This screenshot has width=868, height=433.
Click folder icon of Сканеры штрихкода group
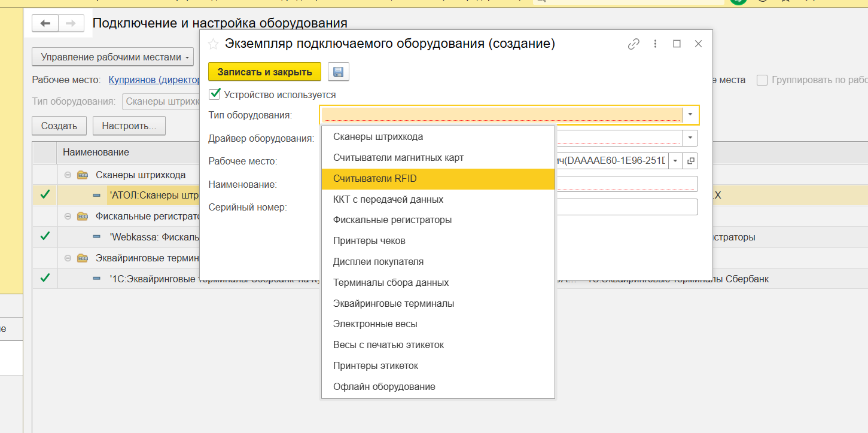click(x=83, y=175)
